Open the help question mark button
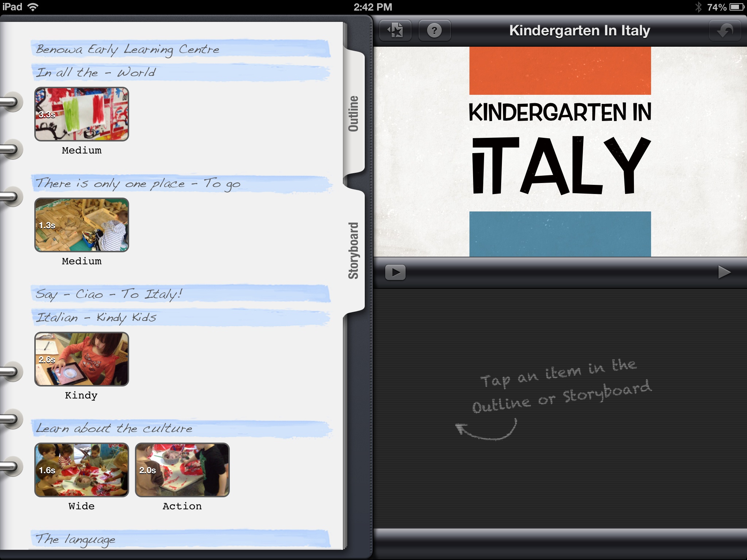 point(434,31)
